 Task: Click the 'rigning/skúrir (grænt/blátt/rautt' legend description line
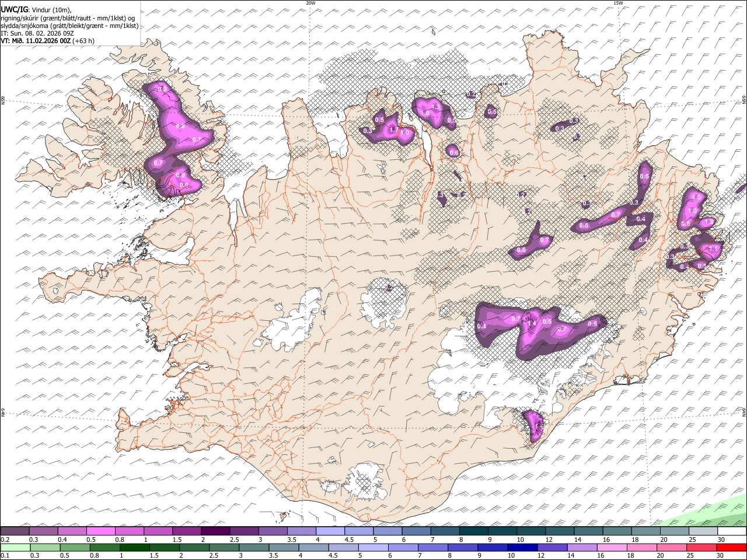tap(68, 17)
